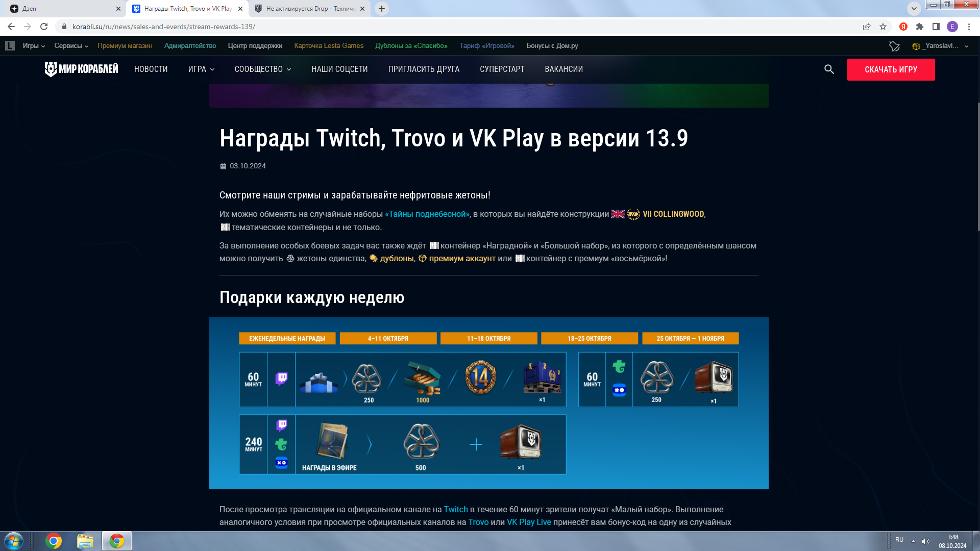Image resolution: width=980 pixels, height=551 pixels.
Task: Click the премиум аккаунт link
Action: tap(462, 259)
